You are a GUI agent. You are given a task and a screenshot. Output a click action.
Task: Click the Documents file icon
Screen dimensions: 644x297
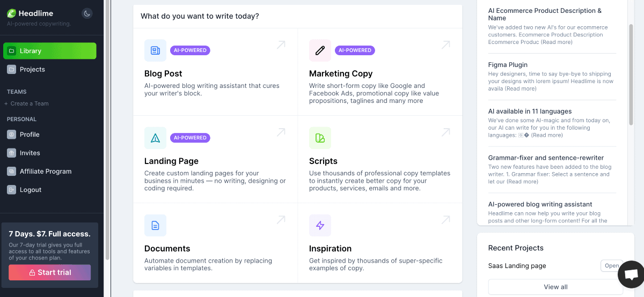[155, 225]
